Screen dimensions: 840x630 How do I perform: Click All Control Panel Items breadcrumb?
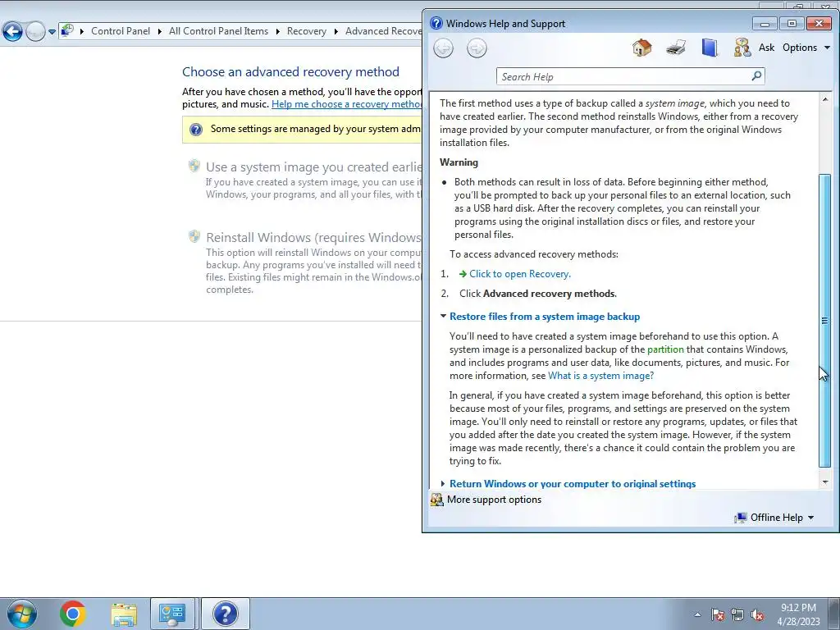pos(218,31)
